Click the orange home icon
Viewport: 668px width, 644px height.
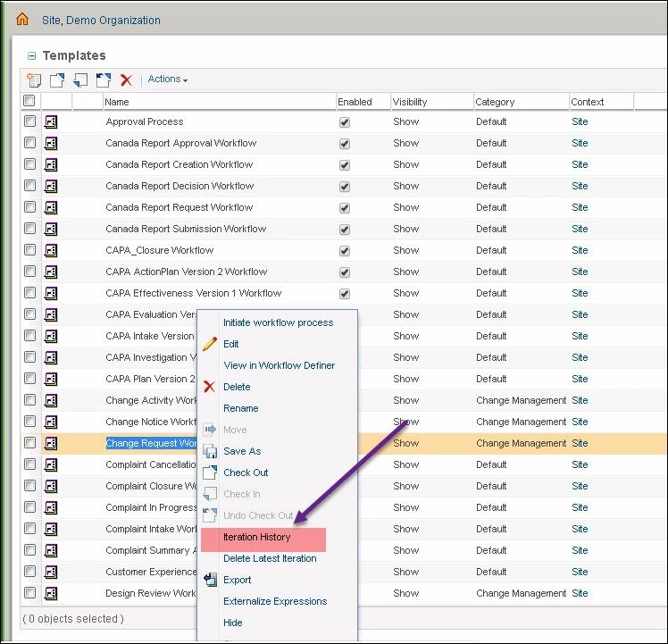tap(22, 19)
